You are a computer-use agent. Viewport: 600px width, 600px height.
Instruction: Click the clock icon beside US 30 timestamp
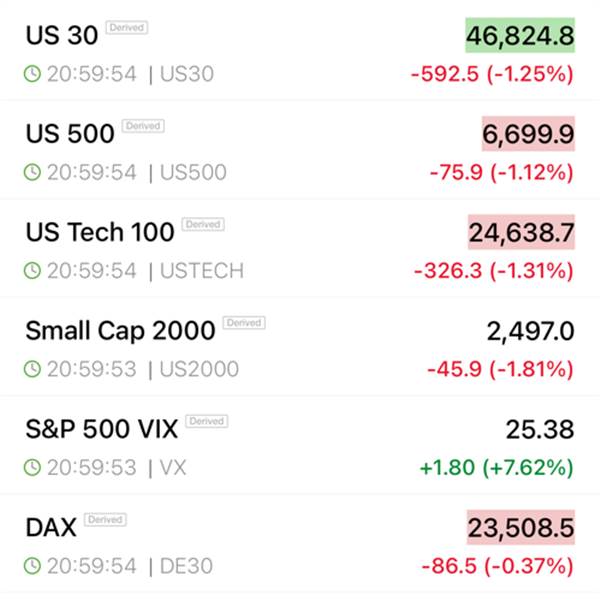[32, 74]
